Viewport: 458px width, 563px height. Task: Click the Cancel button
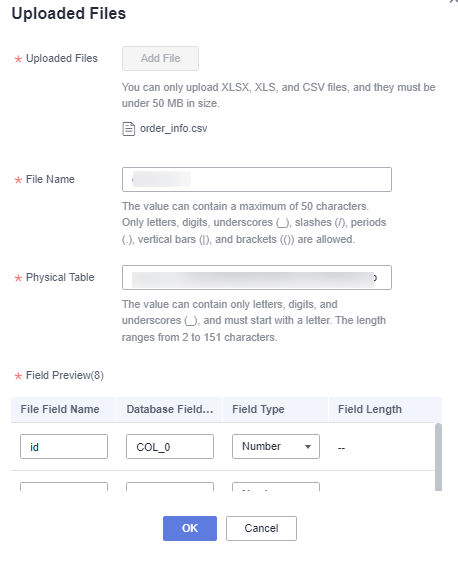pyautogui.click(x=261, y=528)
